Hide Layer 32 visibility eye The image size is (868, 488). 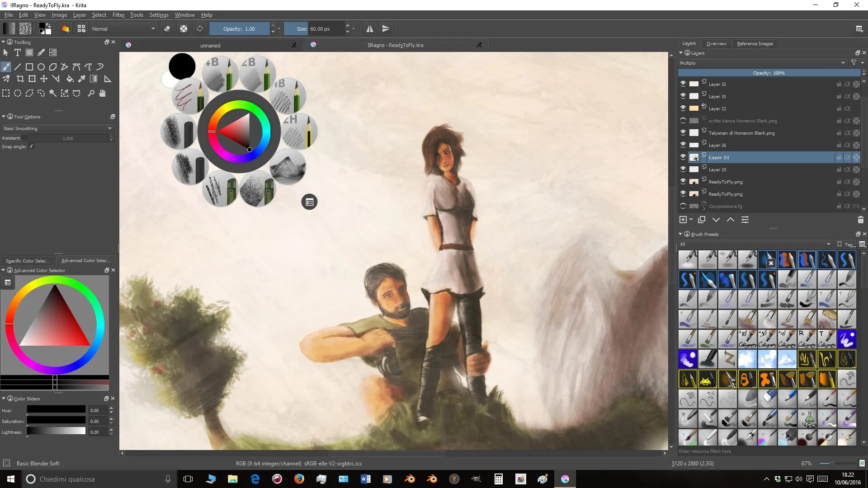pos(683,84)
